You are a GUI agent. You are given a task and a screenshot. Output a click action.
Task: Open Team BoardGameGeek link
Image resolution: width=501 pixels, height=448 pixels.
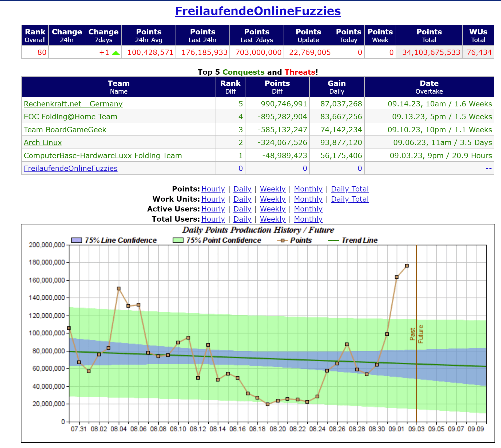click(x=65, y=130)
